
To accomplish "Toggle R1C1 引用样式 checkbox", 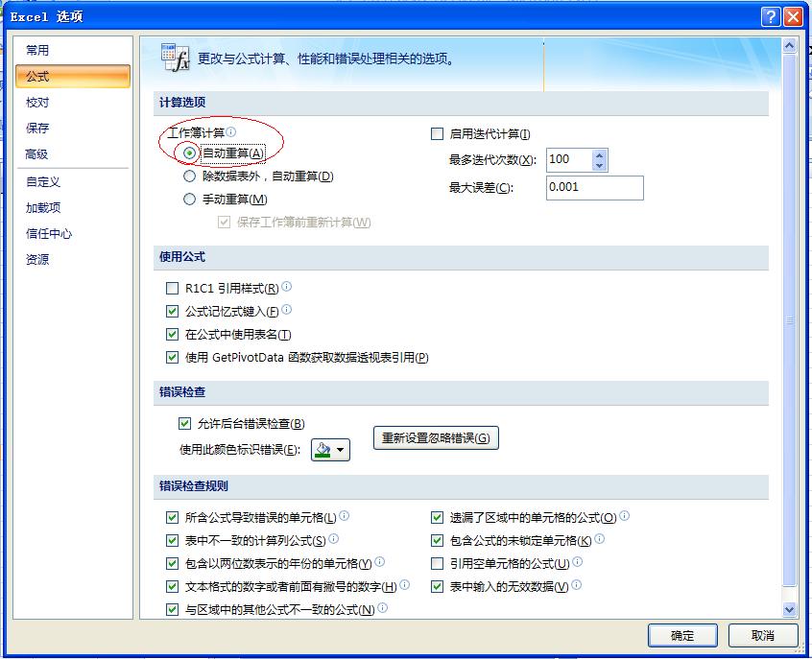I will pyautogui.click(x=172, y=289).
